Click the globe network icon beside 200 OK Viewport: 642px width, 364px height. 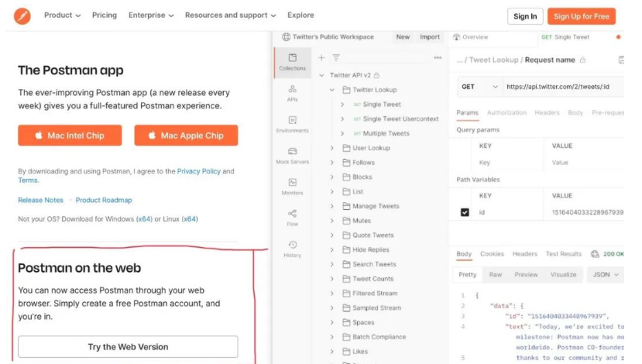coord(595,254)
